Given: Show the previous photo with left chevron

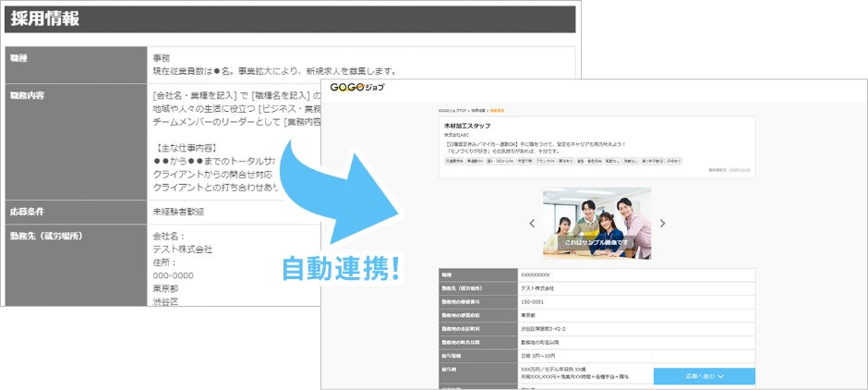Looking at the screenshot, I should click(532, 224).
